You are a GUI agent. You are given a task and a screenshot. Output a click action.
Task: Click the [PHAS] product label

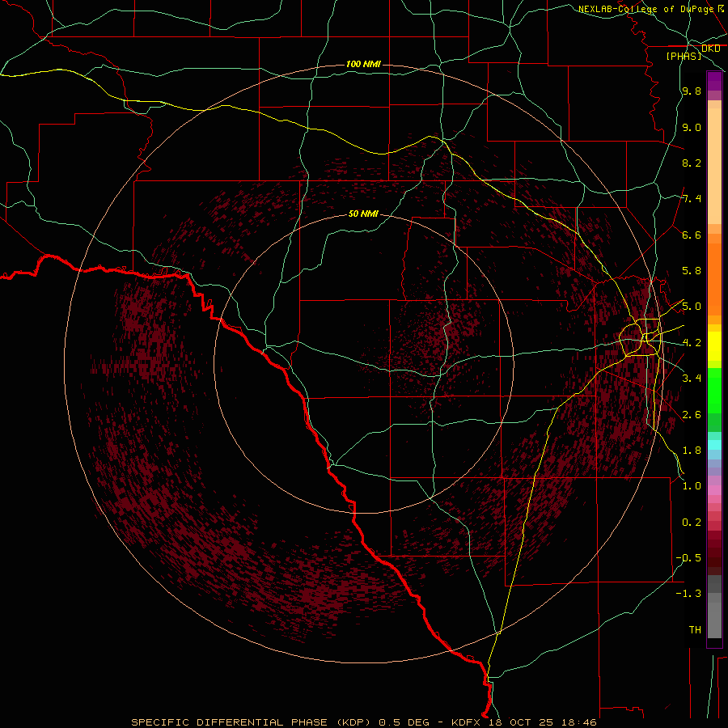(x=684, y=56)
